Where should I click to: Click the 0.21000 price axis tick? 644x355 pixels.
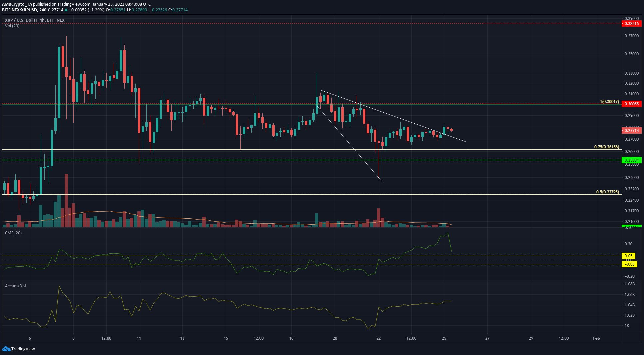[x=631, y=222]
